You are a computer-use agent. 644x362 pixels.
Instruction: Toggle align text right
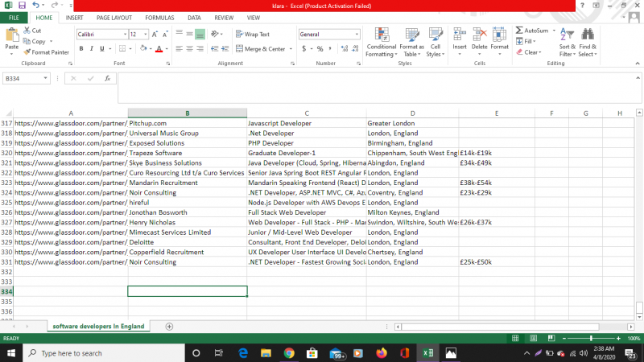(200, 48)
